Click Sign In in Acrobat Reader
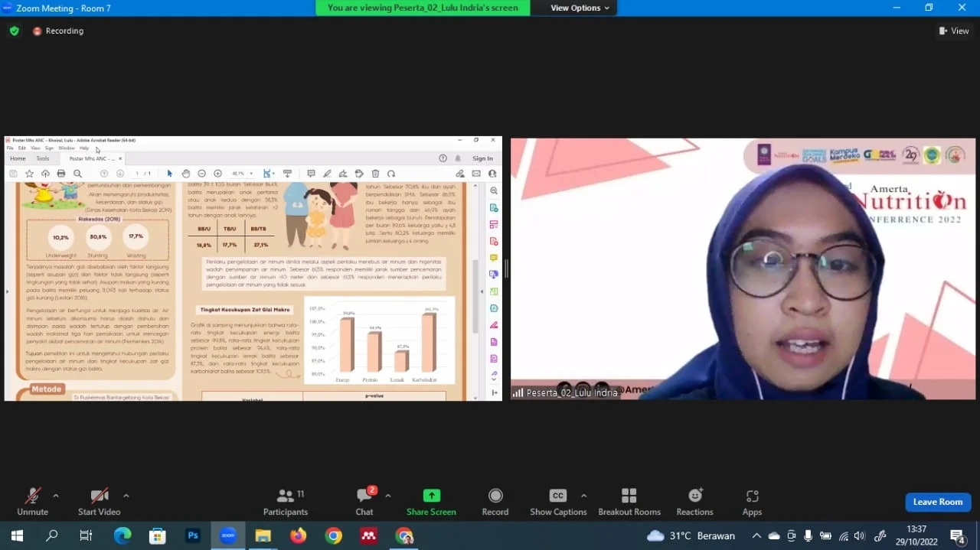Image resolution: width=980 pixels, height=550 pixels. [482, 158]
